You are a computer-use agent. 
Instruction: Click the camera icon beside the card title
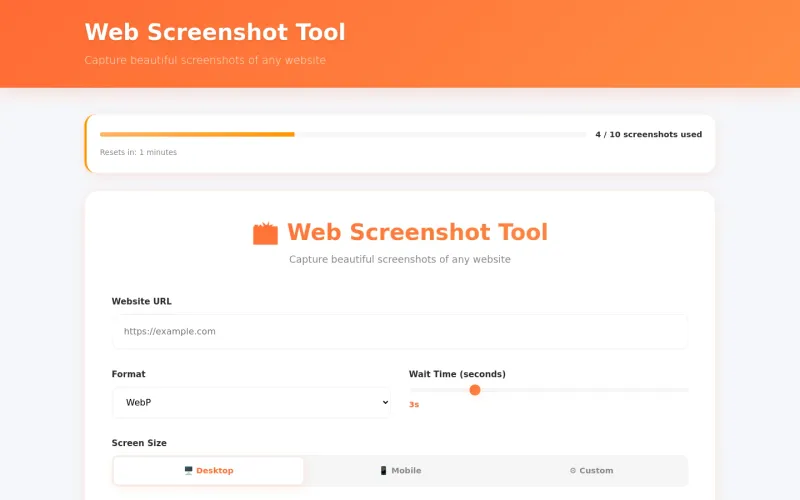[265, 234]
